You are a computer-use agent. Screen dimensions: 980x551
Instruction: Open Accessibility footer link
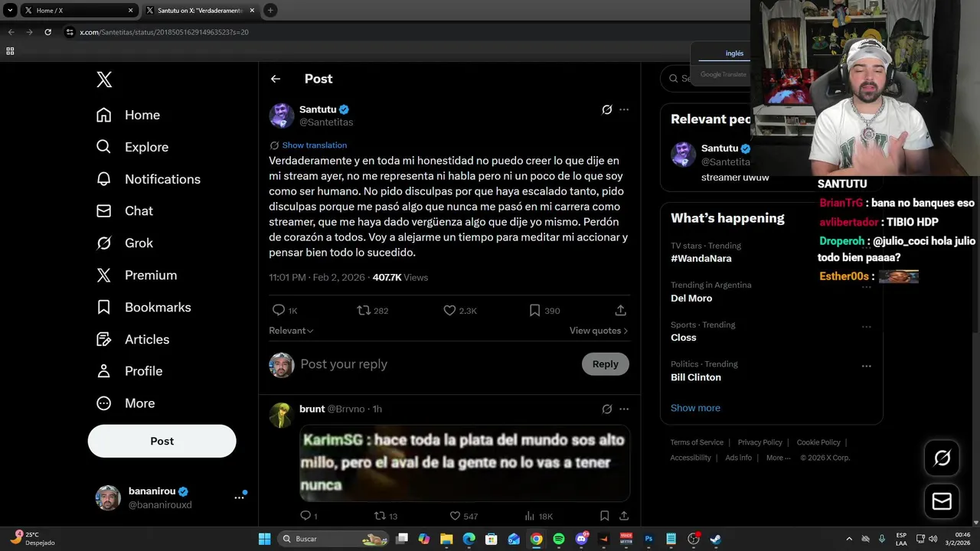tap(691, 458)
